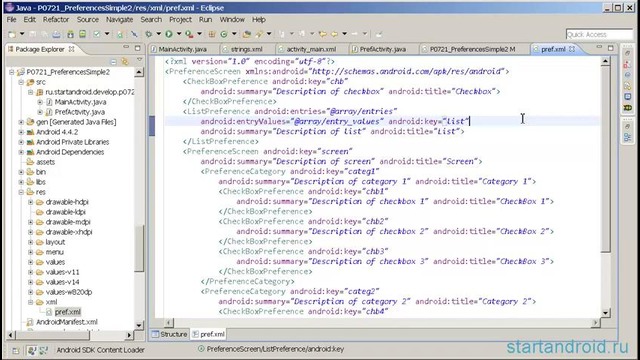Click Package Explorer vertical scrollbar up arrow
Image resolution: width=640 pixels, height=360 pixels.
[x=139, y=72]
